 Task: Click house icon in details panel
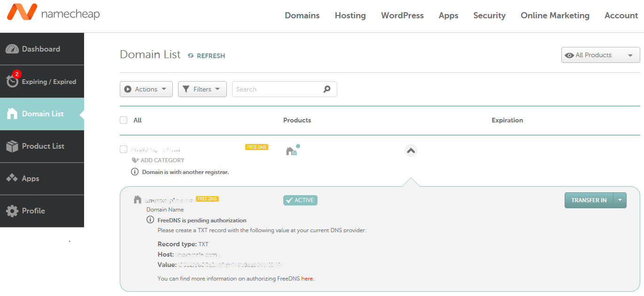[138, 199]
